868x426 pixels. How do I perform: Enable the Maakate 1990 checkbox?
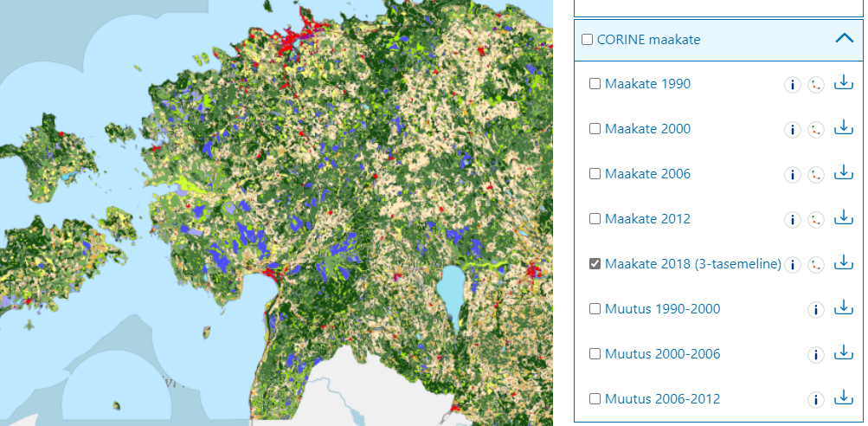point(595,84)
